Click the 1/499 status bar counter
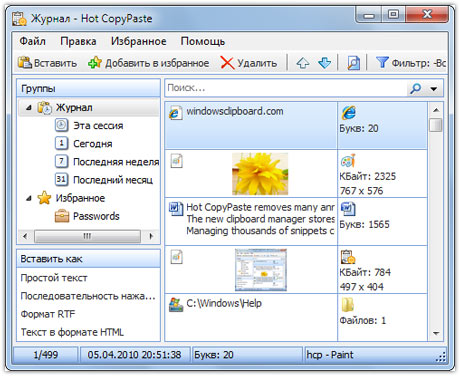460x376 pixels. 46,355
